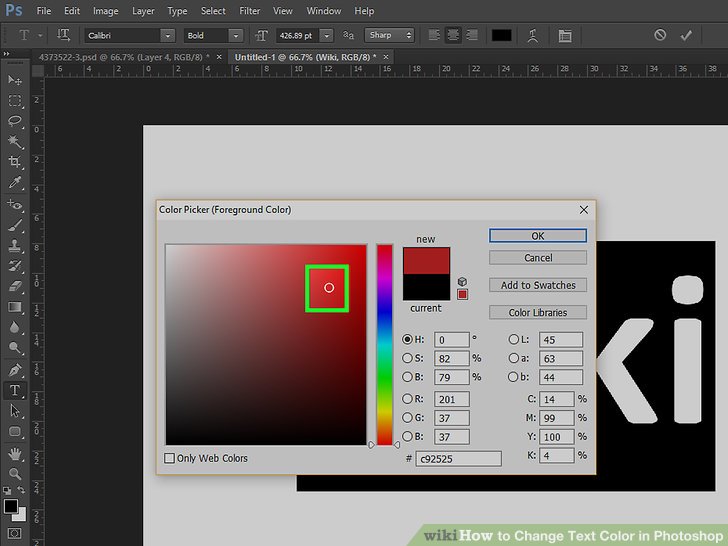
Task: Select the S saturation radio button
Action: 407,358
